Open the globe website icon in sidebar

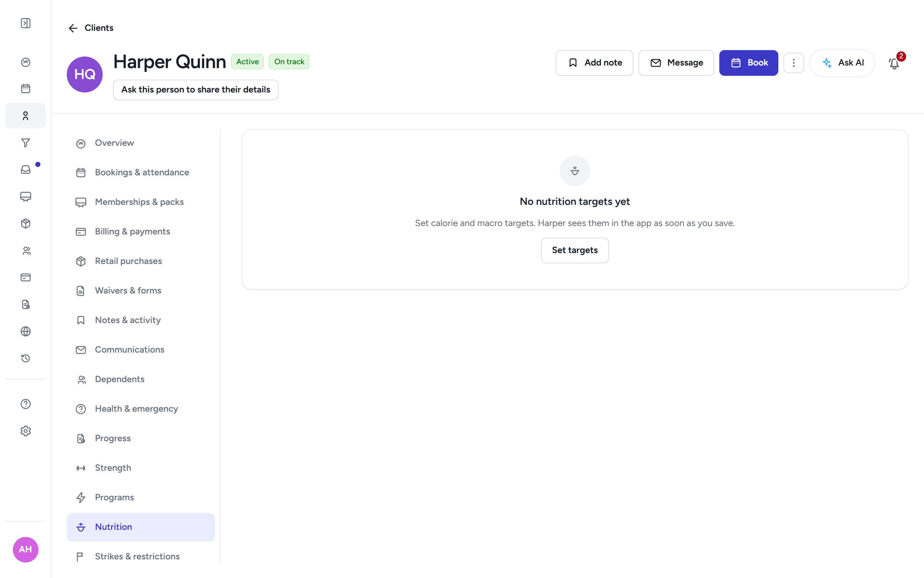coord(26,331)
